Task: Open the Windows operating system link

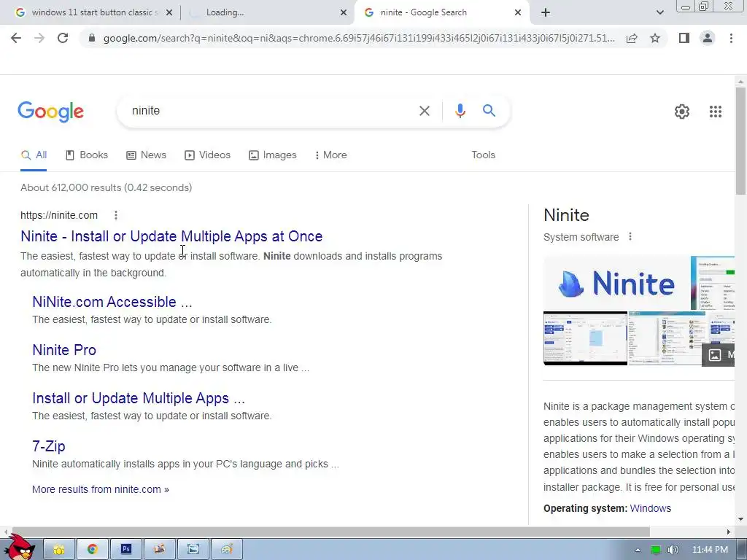Action: (650, 508)
